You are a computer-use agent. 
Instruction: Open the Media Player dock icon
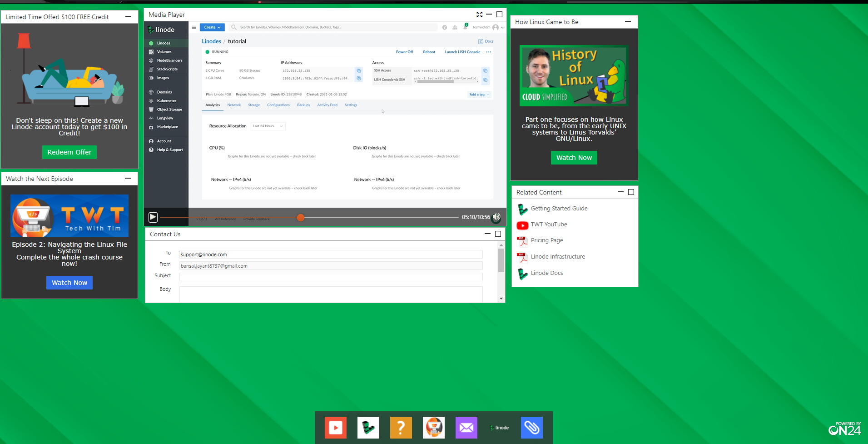336,428
